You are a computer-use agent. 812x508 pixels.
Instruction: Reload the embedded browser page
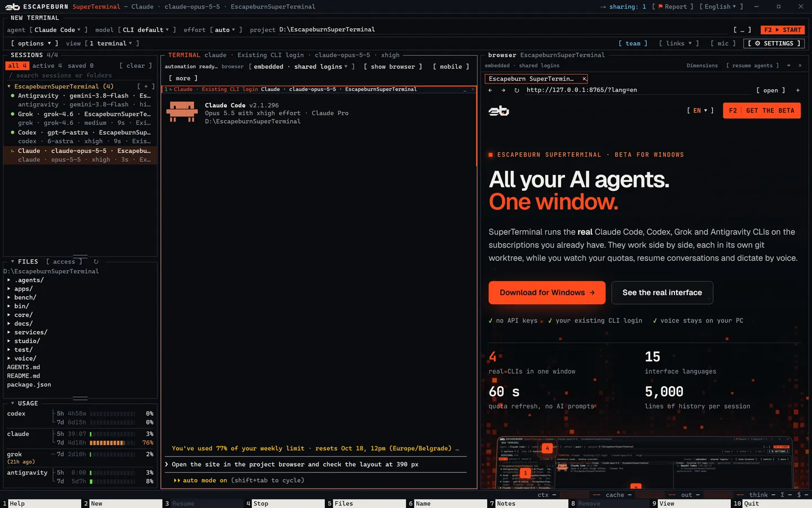(517, 90)
